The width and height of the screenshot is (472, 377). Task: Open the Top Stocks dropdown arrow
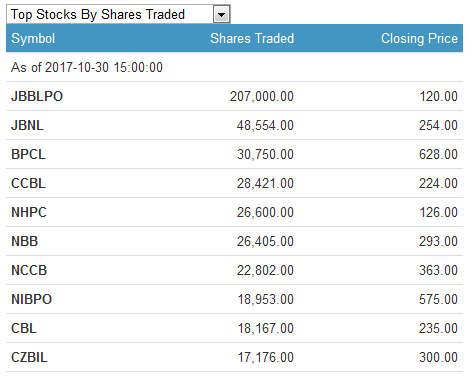click(221, 15)
